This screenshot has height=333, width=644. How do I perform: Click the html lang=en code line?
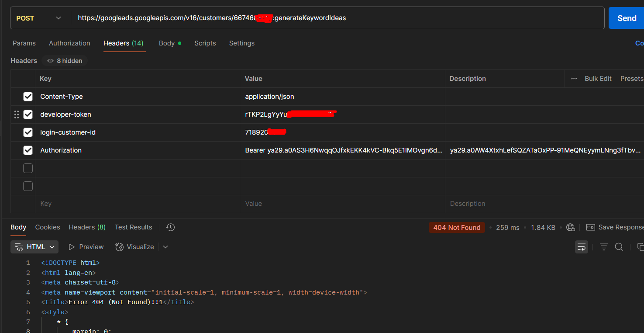pyautogui.click(x=68, y=273)
